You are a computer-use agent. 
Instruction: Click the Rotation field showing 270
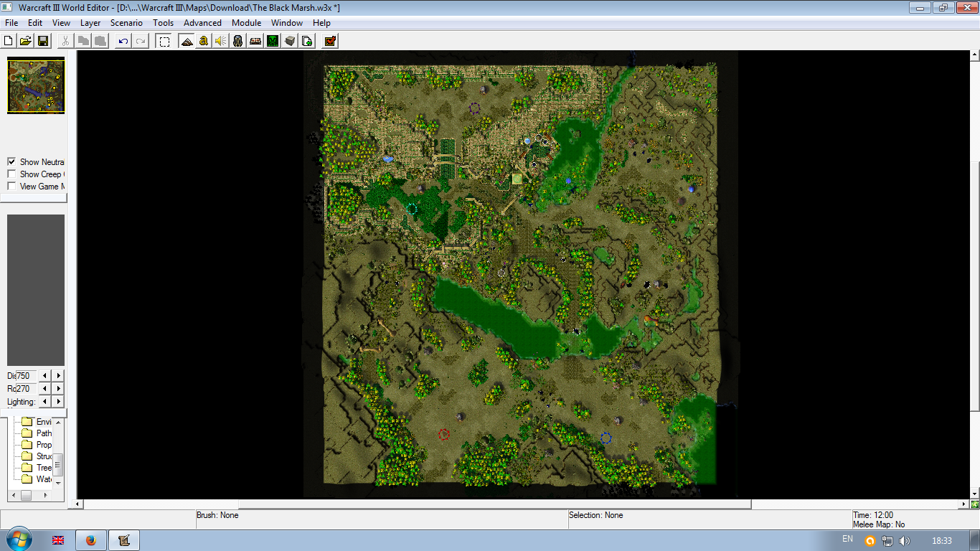pyautogui.click(x=26, y=388)
